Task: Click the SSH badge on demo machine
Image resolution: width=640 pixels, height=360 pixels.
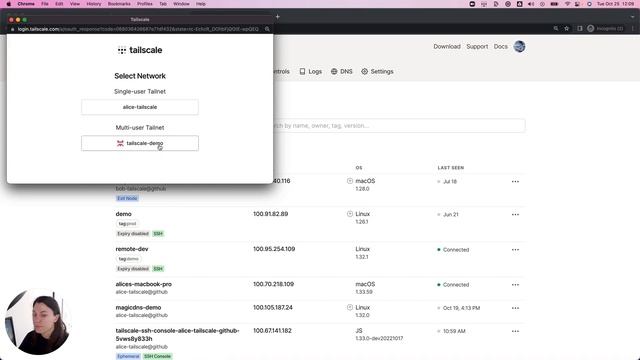Action: 158,234
